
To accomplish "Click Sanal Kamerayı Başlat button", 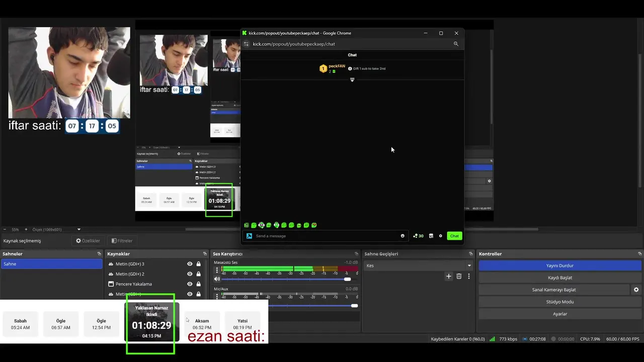I will coord(554,290).
